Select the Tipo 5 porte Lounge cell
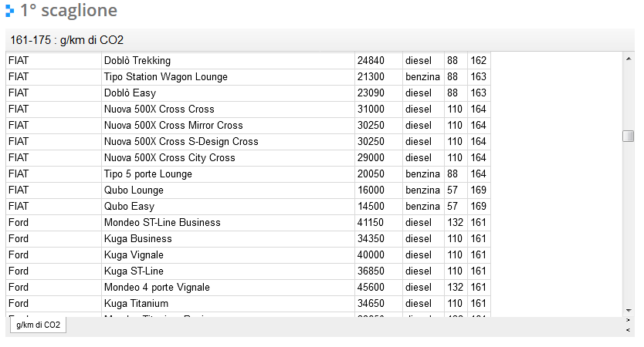The height and width of the screenshot is (347, 644). pos(228,174)
